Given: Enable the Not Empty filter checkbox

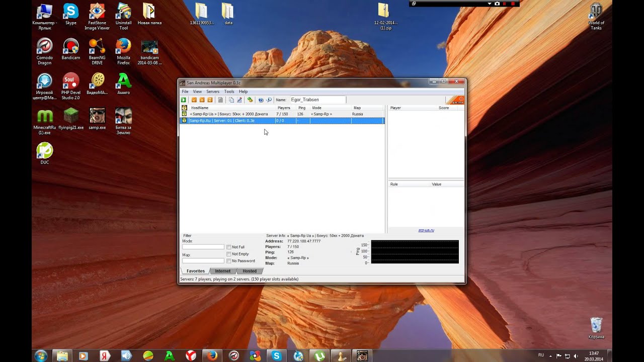Looking at the screenshot, I should coord(229,254).
